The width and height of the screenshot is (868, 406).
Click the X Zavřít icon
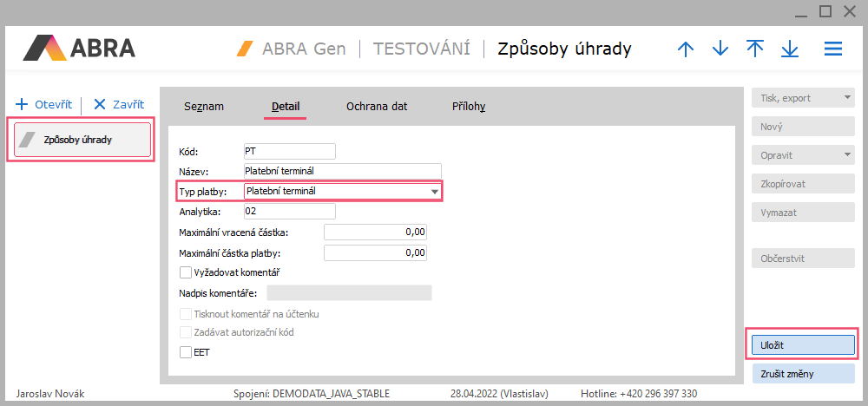coord(100,104)
